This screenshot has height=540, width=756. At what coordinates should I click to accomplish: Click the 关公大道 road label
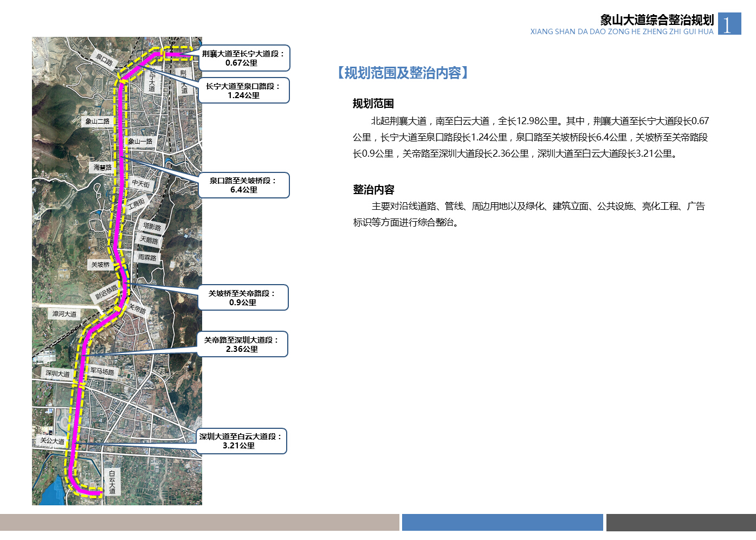pyautogui.click(x=52, y=441)
